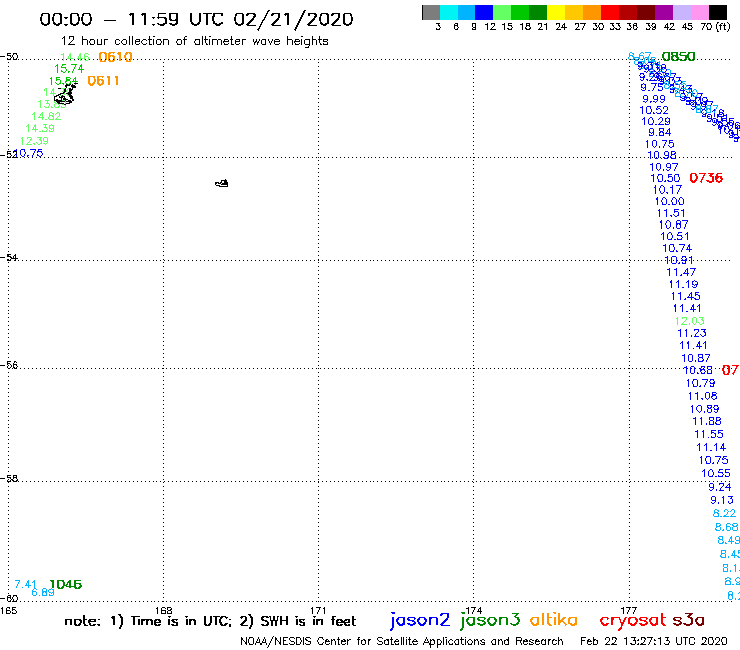Click the orange 0610 time stamp

(115, 57)
